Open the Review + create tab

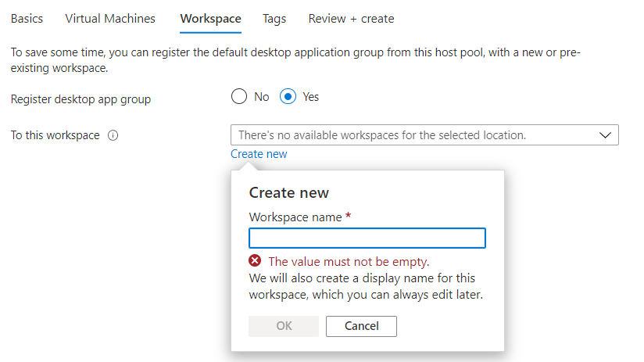pyautogui.click(x=351, y=18)
